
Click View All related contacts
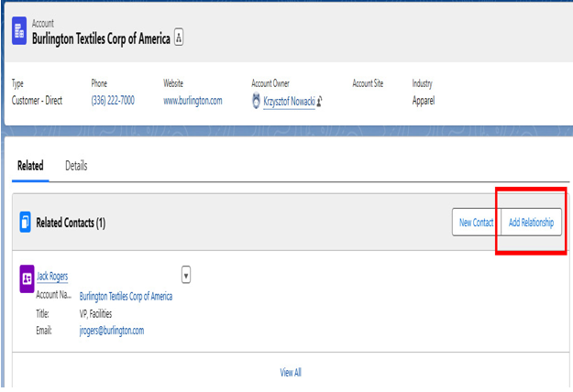tap(291, 372)
